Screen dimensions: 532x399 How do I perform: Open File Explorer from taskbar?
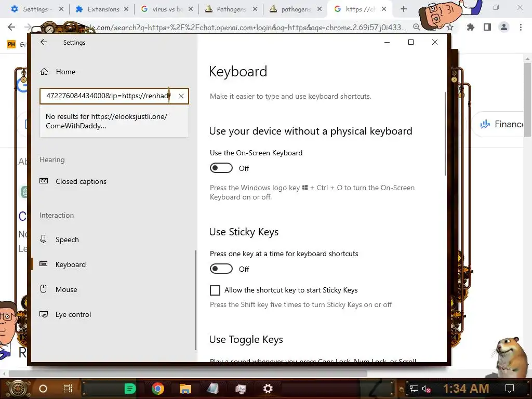pyautogui.click(x=185, y=389)
